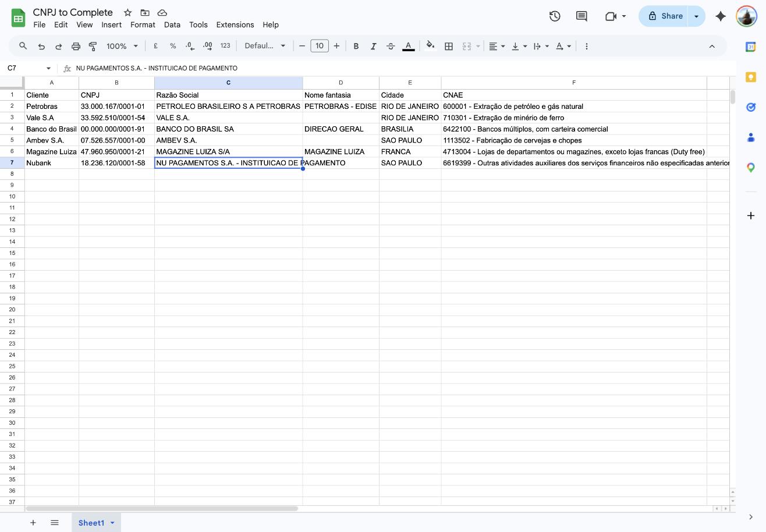This screenshot has height=532, width=766.
Task: Open more number formats 123 menu
Action: pos(225,46)
